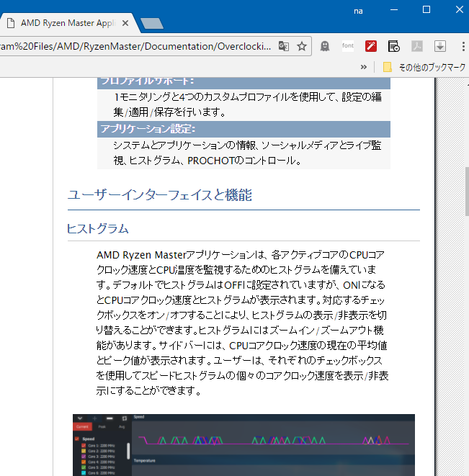Click the collapse chevron in the histogram screenshot
Screen dimensions: 469x476
(x=79, y=418)
